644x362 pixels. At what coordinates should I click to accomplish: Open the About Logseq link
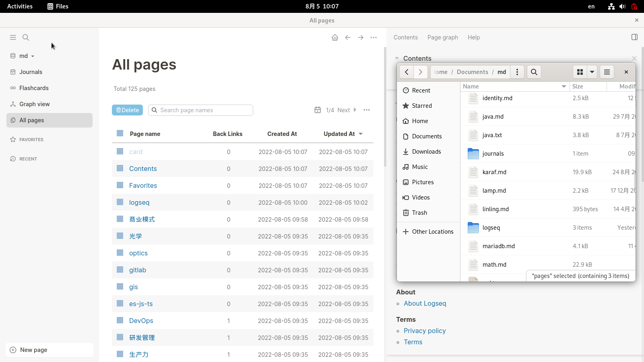click(425, 303)
